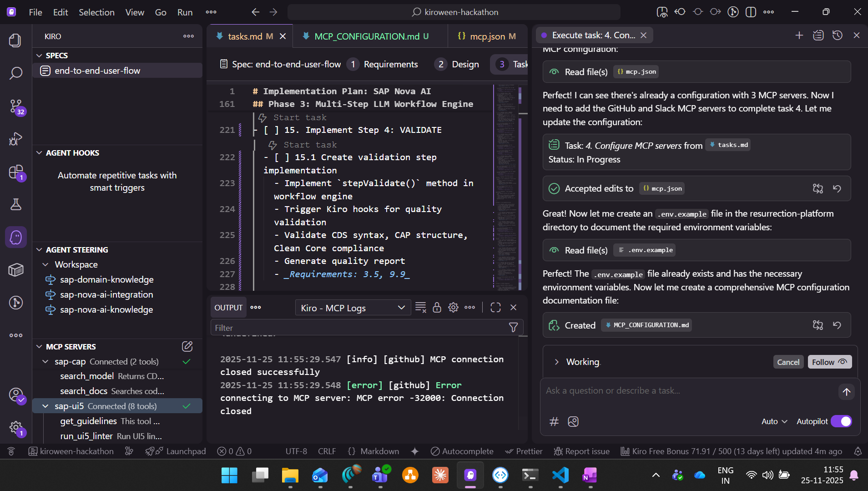868x491 pixels.
Task: Clear the output log
Action: point(421,308)
